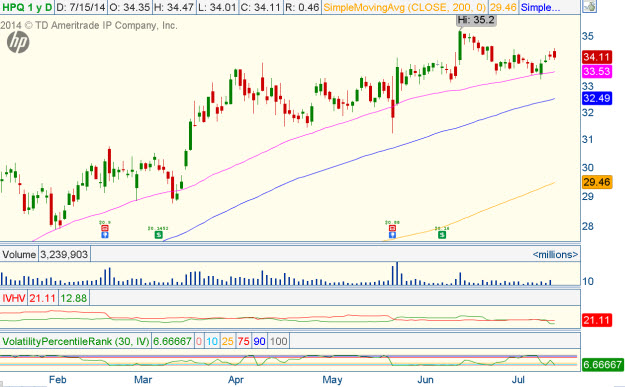Screen dimensions: 625x387
Task: Click blue lightbulb icon below $0.9 earnings marker
Action: (104, 235)
